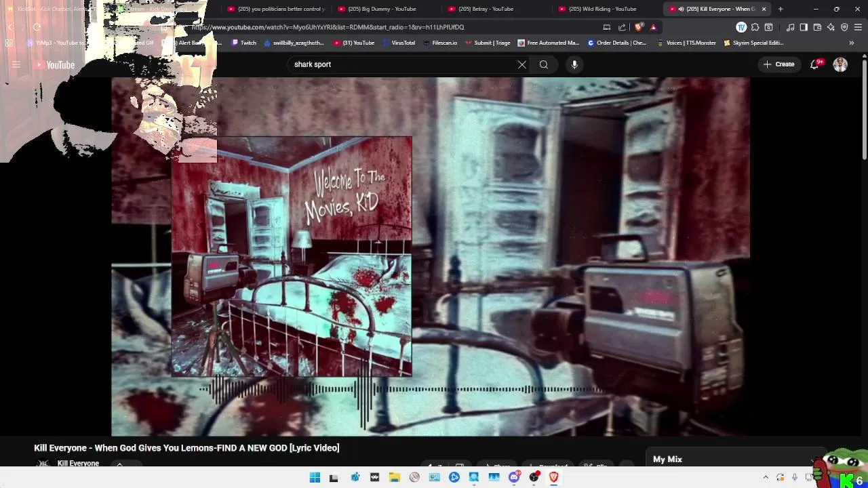Viewport: 868px width, 488px height.
Task: Open the 'Free Automated Ma...' bookmark
Action: click(x=549, y=43)
